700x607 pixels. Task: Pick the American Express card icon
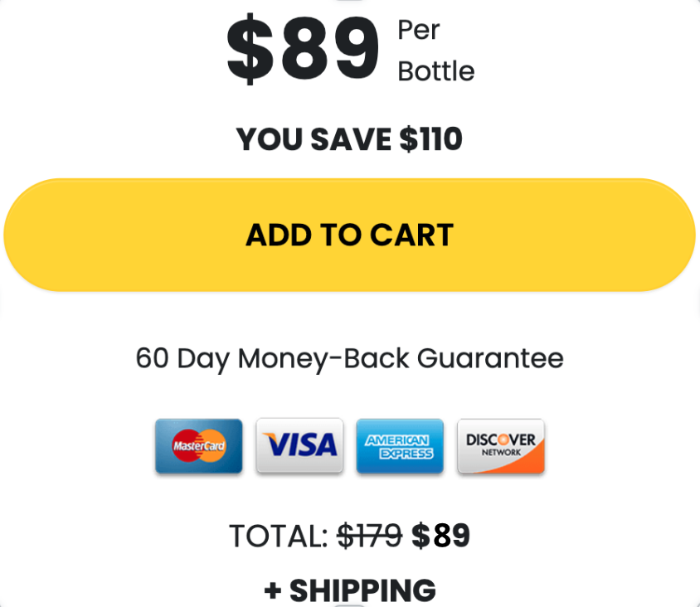coord(400,446)
